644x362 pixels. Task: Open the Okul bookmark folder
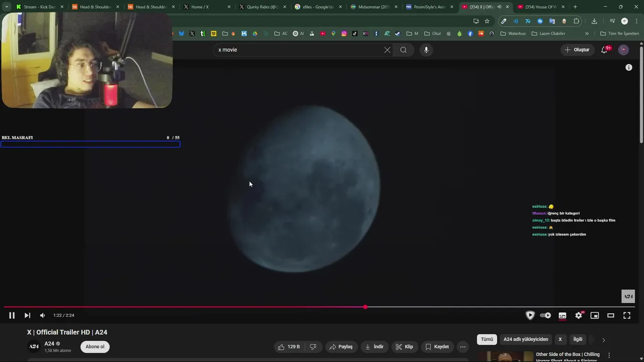coord(433,34)
